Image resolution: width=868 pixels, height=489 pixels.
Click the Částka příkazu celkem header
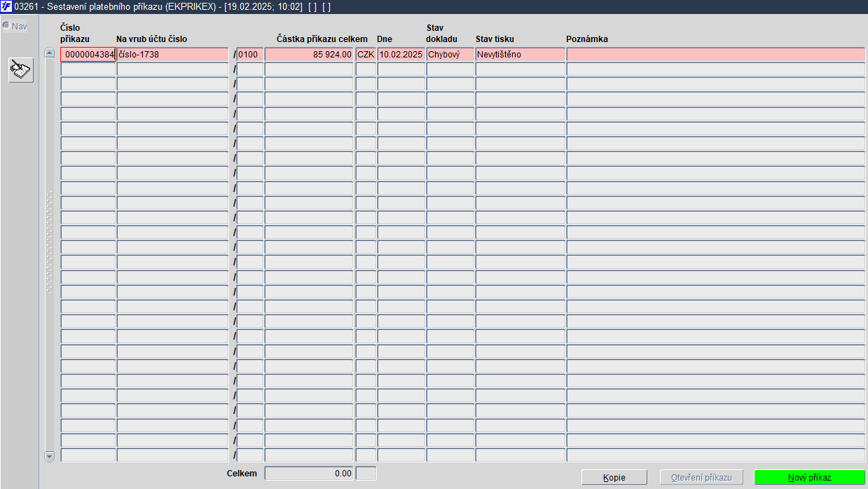point(322,39)
